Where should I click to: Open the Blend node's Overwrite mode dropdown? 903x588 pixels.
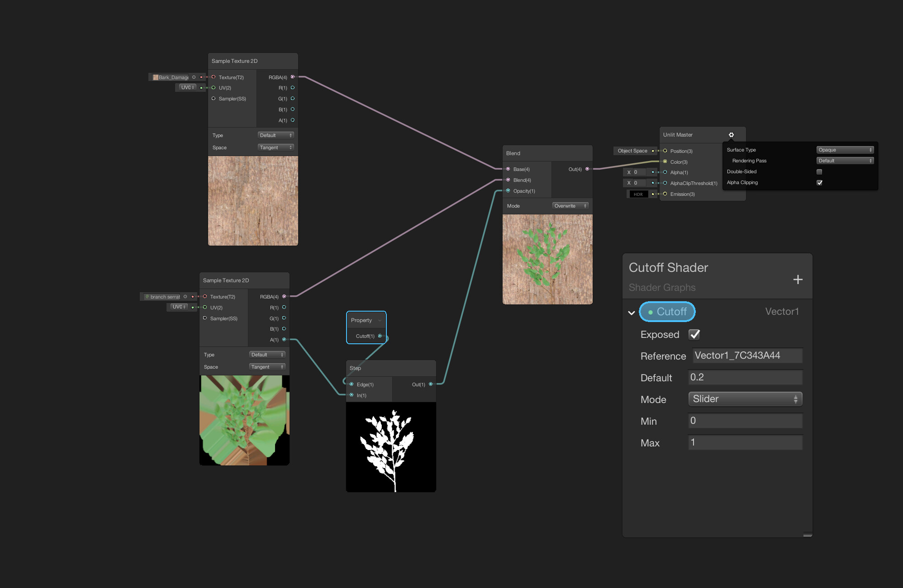[x=570, y=206]
